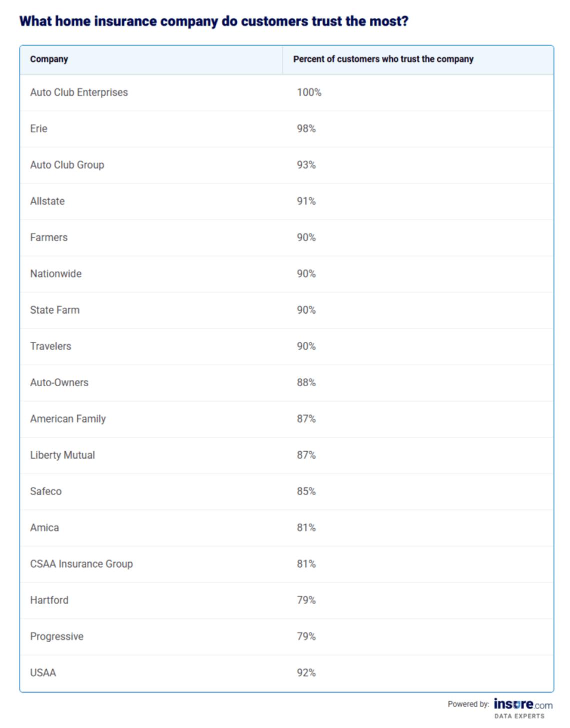Click the Company column header
The width and height of the screenshot is (570, 728).
point(49,59)
